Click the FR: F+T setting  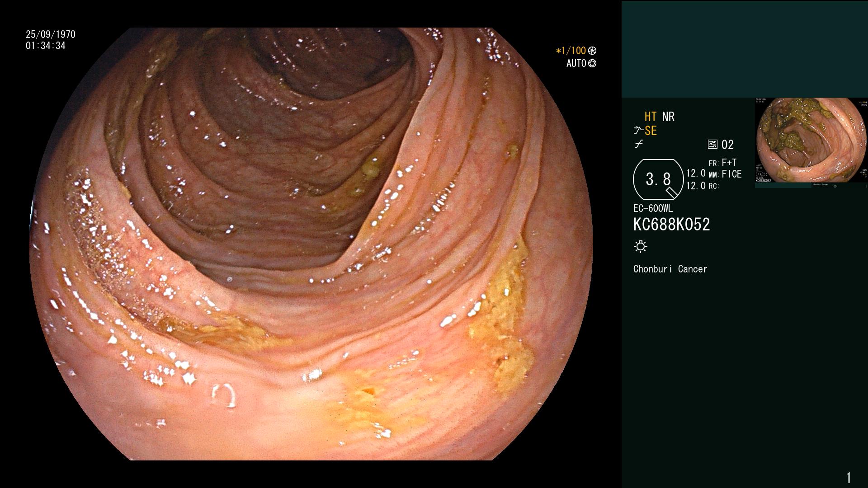coord(722,163)
